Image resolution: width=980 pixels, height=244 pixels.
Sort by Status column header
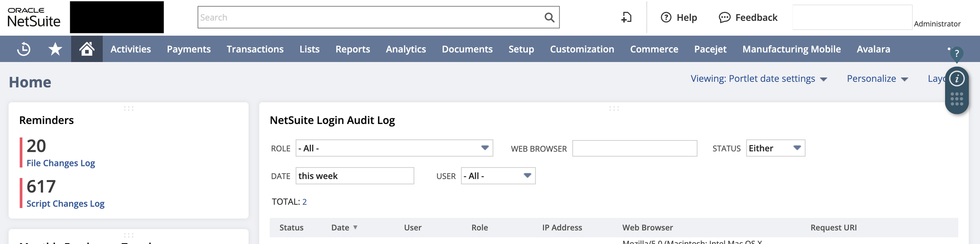point(291,228)
